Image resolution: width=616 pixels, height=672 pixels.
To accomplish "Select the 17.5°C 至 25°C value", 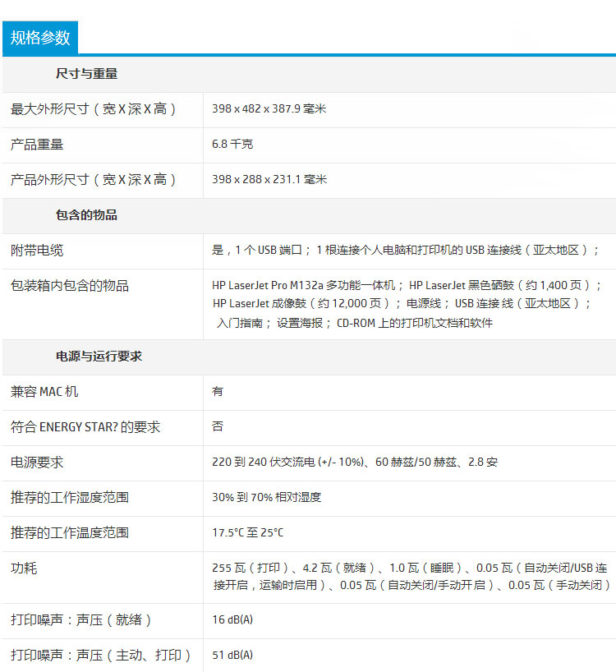I will pos(247,532).
